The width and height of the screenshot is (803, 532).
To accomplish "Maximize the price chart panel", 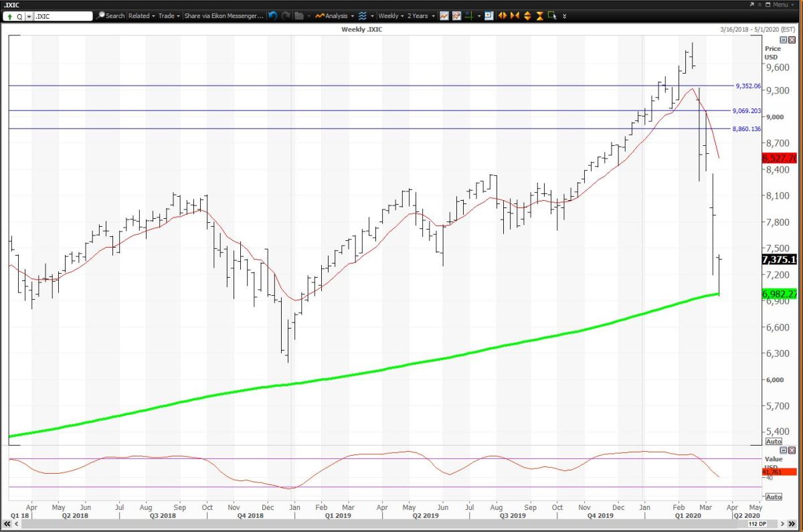I will (x=784, y=40).
